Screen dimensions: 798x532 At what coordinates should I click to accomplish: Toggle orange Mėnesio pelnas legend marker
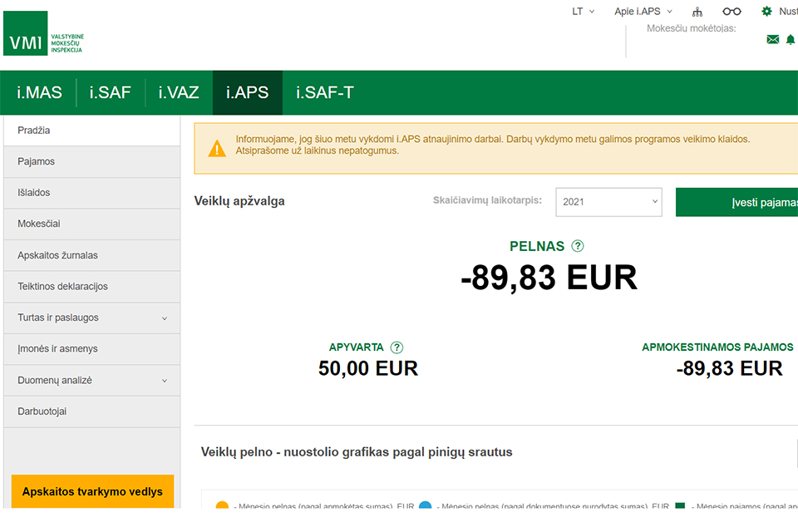pyautogui.click(x=222, y=506)
